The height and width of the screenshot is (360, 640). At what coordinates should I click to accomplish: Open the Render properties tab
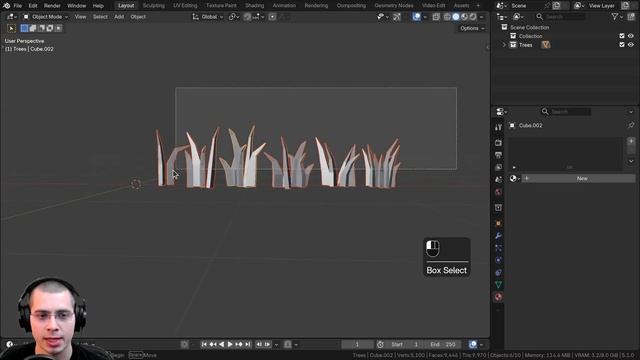(498, 143)
